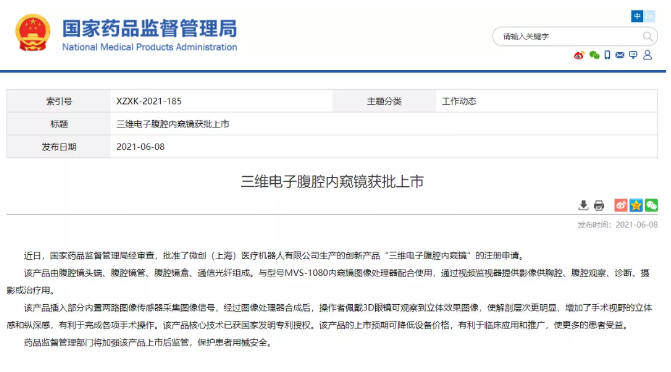Switch to the Chinese language button 中

[637, 16]
